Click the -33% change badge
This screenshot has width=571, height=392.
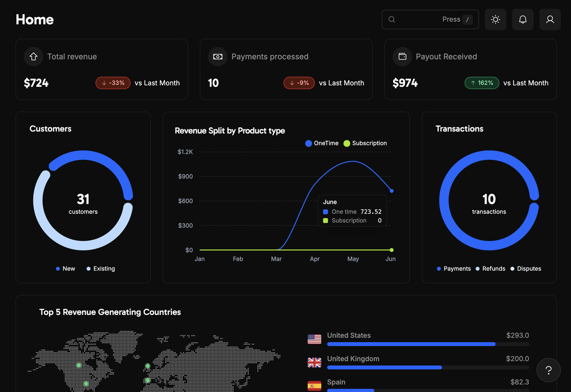tap(113, 83)
